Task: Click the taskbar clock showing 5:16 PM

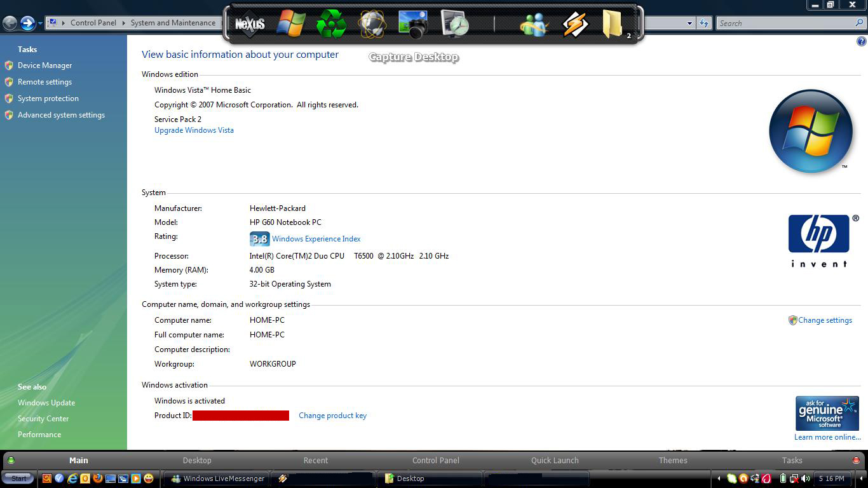Action: (x=832, y=478)
